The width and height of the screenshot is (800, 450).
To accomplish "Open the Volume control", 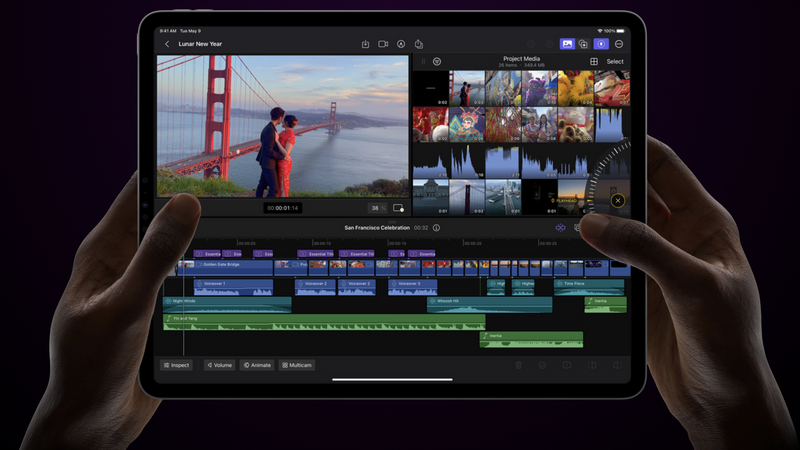I will tap(219, 365).
